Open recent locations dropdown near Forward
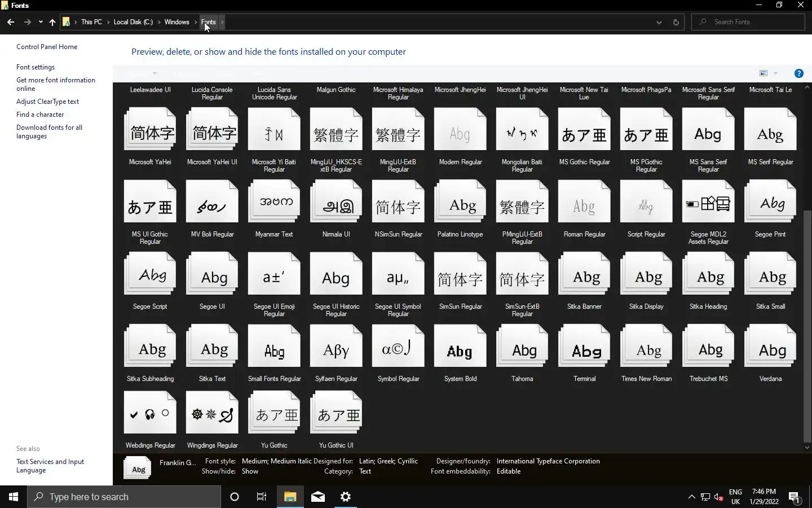Image resolution: width=812 pixels, height=508 pixels. point(41,22)
